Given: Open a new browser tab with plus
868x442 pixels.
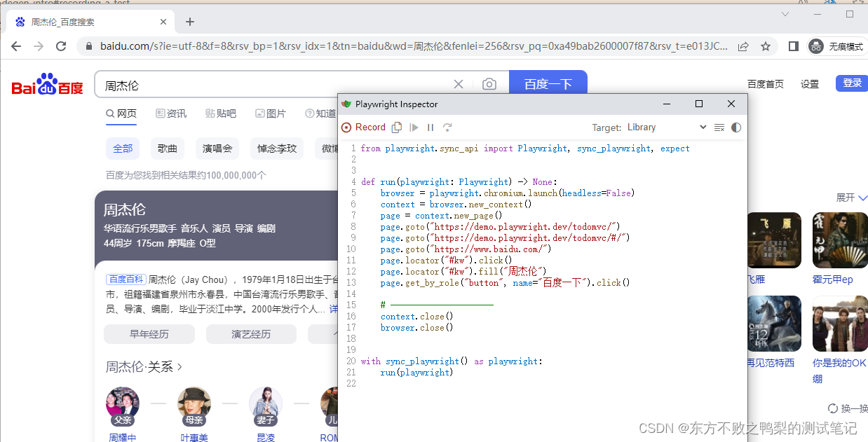Looking at the screenshot, I should (x=190, y=22).
